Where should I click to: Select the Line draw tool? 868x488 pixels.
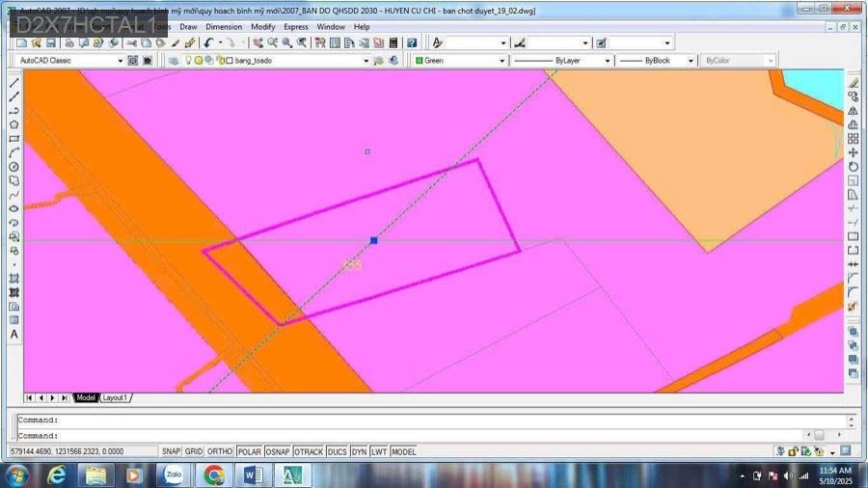14,83
